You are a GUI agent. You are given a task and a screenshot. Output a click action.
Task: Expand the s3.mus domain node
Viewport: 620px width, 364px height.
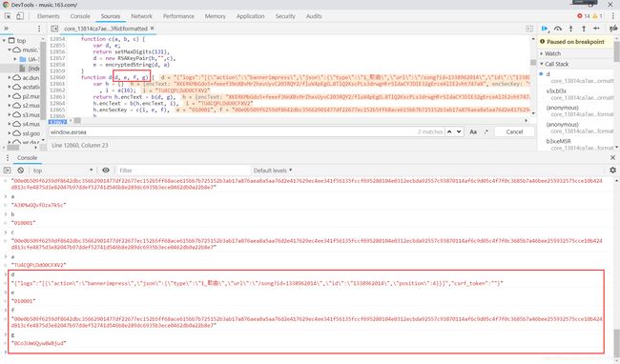tap(10, 115)
